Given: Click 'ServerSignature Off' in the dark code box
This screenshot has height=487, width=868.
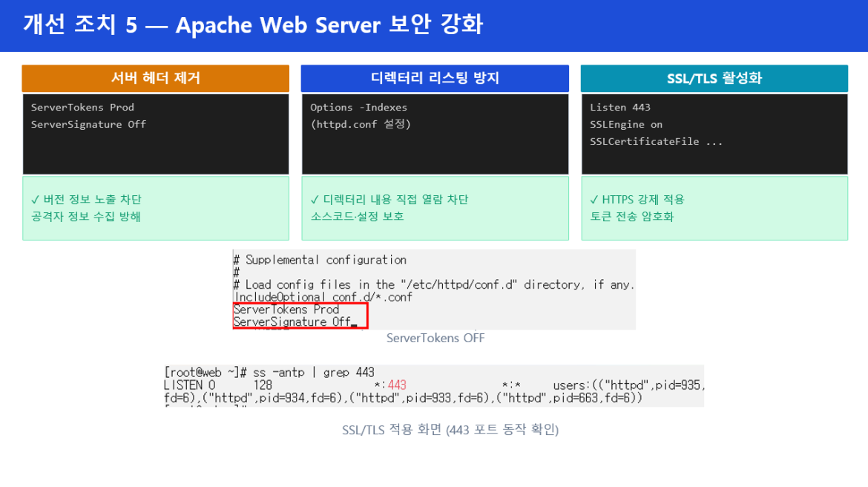Looking at the screenshot, I should pyautogui.click(x=88, y=125).
